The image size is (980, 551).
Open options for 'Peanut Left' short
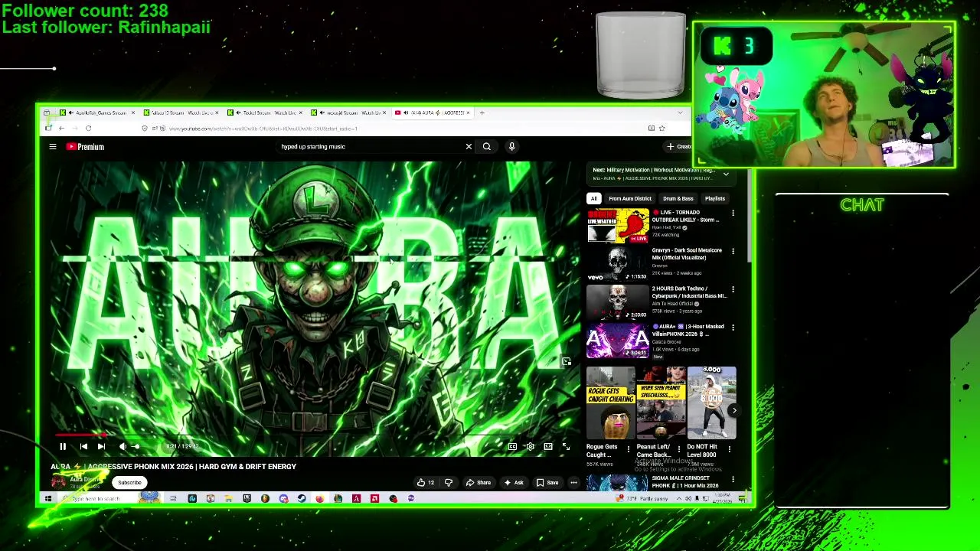pos(678,448)
